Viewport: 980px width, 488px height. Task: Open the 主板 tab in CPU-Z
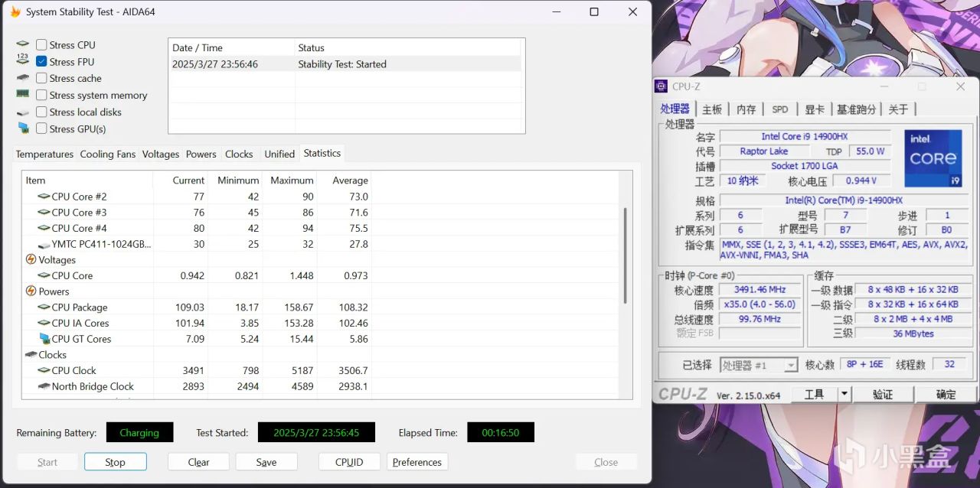[712, 109]
